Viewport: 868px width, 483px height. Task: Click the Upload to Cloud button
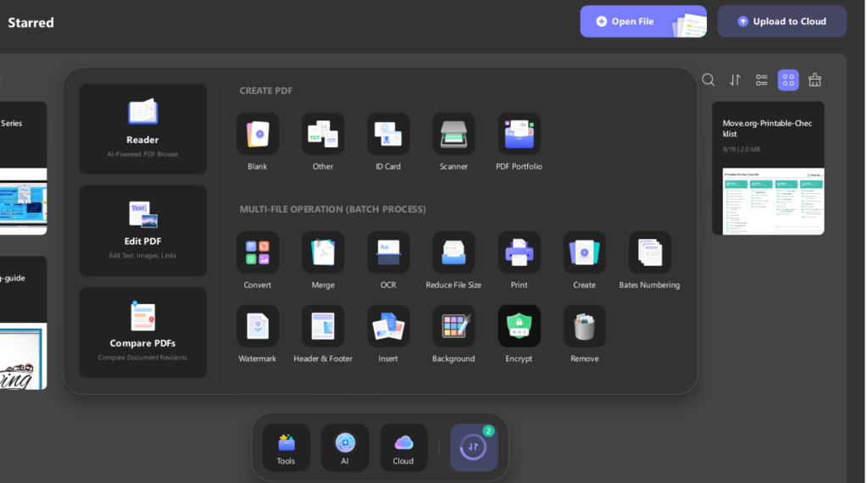[782, 22]
